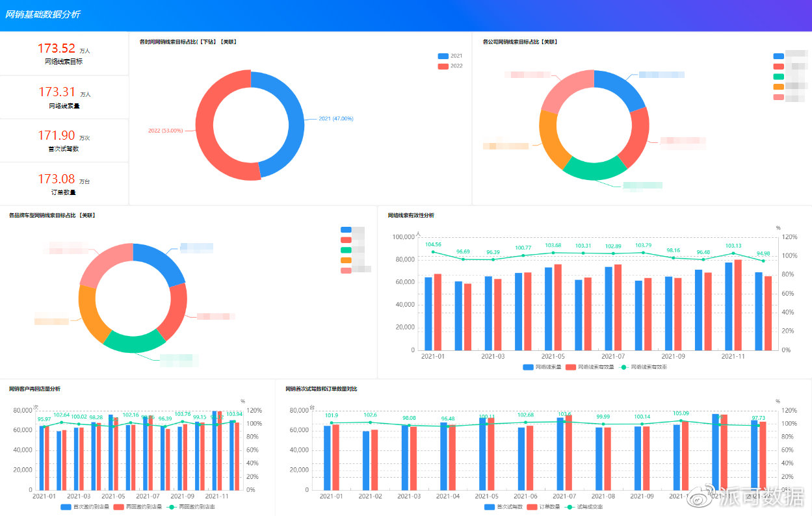The width and height of the screenshot is (812, 516).
Task: Click the 95.97 data label in return-visit chart
Action: click(x=44, y=419)
